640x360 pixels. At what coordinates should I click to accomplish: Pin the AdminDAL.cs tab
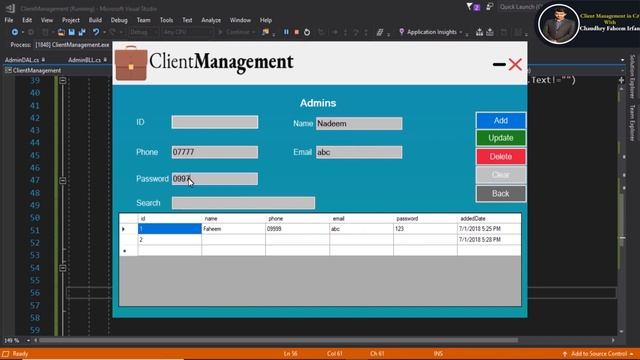coord(43,60)
